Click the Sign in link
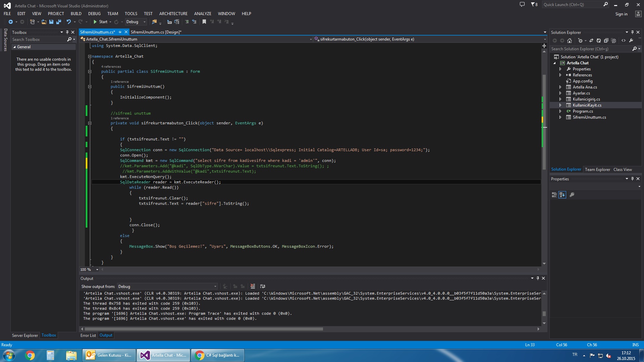Screen dimensions: 644x362 point(621,14)
